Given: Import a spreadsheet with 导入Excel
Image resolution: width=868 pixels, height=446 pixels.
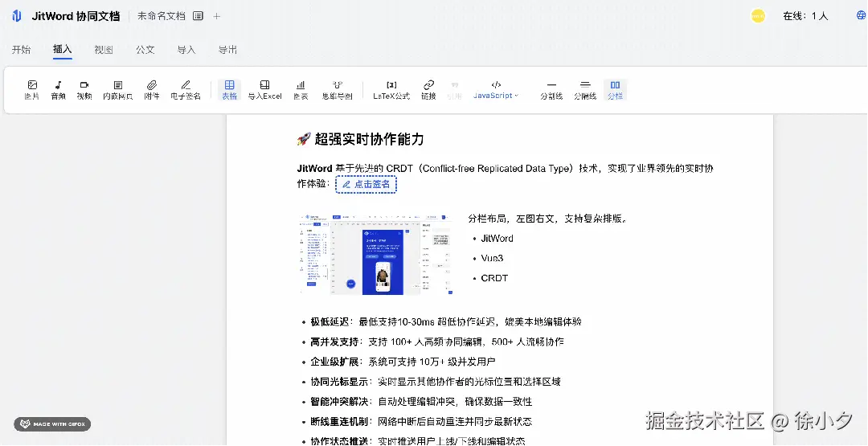Looking at the screenshot, I should [264, 90].
